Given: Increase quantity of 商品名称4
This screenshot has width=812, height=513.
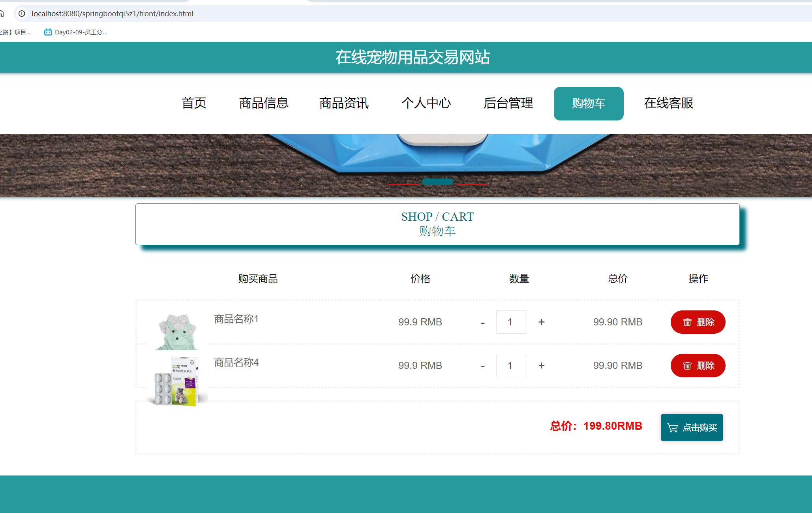Looking at the screenshot, I should click(x=541, y=365).
